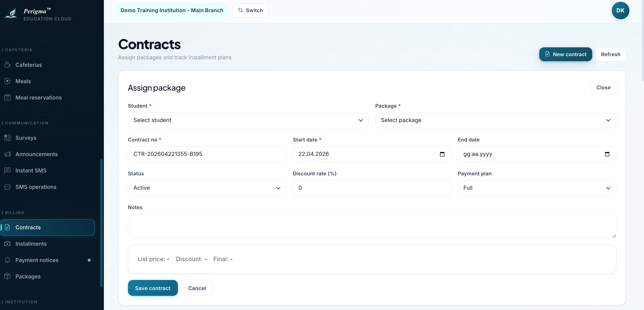The image size is (644, 310).
Task: Focus the Discount rate input field
Action: click(x=372, y=188)
